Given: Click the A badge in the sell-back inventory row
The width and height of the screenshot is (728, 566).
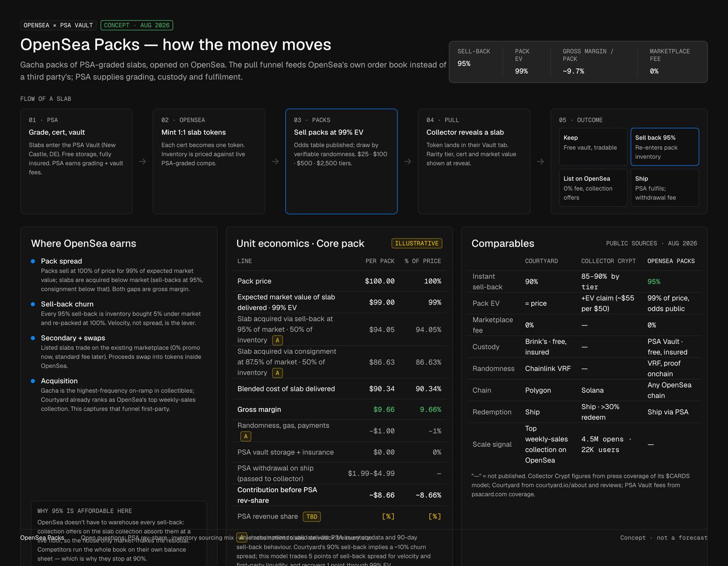Looking at the screenshot, I should tap(278, 341).
